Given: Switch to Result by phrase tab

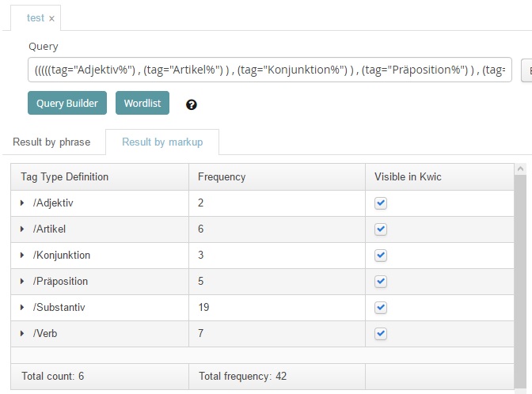Looking at the screenshot, I should [x=51, y=142].
